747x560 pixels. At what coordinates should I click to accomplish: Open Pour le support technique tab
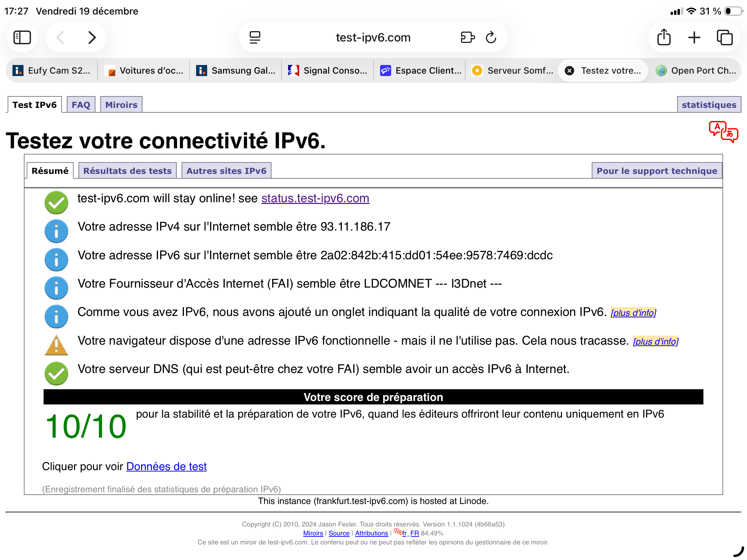[656, 171]
